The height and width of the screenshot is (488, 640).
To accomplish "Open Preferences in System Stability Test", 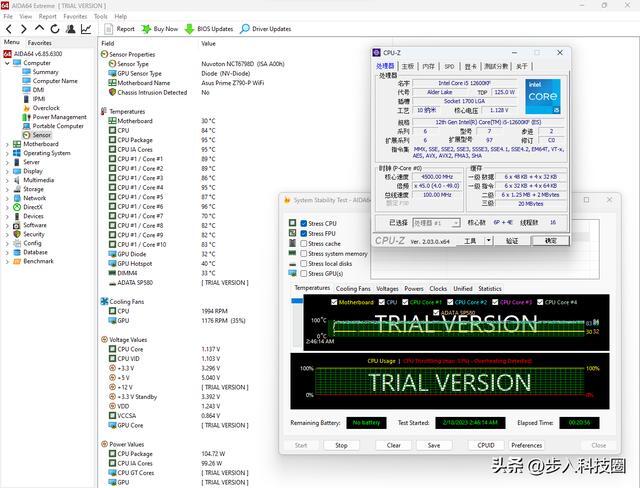I will coord(527,445).
